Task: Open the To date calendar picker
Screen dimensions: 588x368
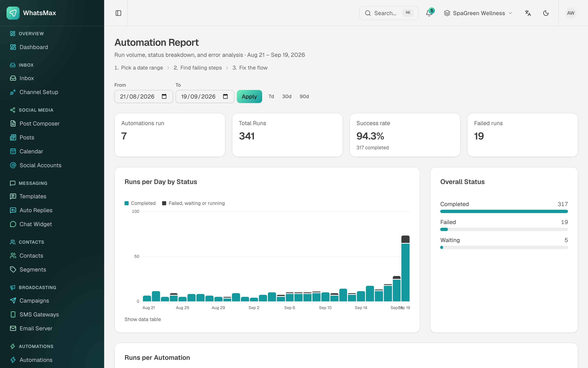Action: [225, 97]
